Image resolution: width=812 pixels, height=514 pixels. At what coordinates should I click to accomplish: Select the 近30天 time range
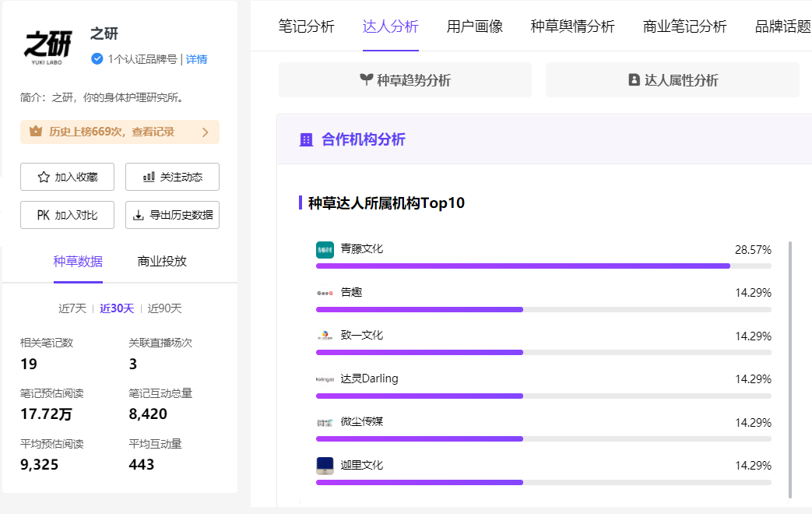point(117,308)
